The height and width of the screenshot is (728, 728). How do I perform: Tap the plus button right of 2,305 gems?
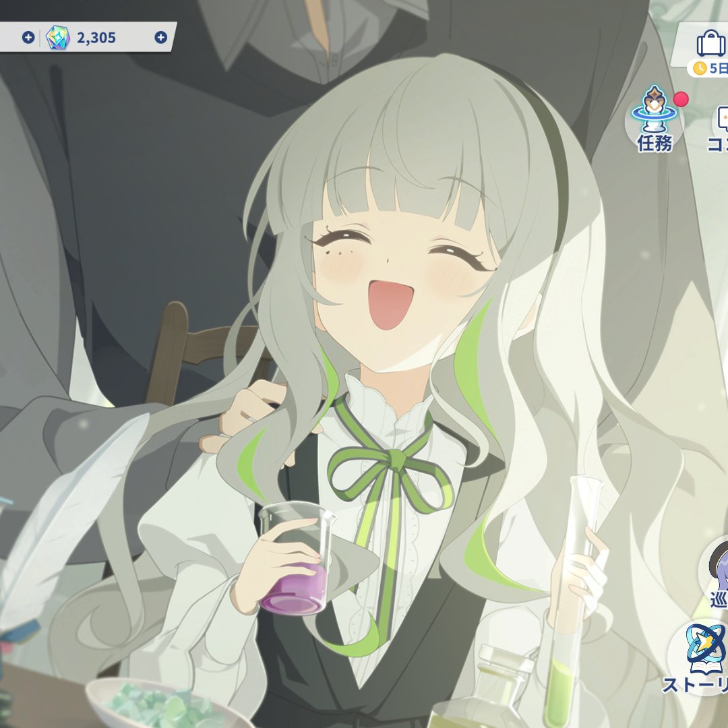coord(160,37)
